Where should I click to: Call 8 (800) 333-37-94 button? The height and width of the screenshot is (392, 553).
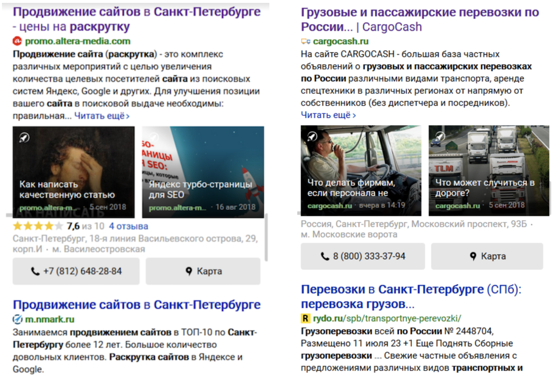click(363, 256)
